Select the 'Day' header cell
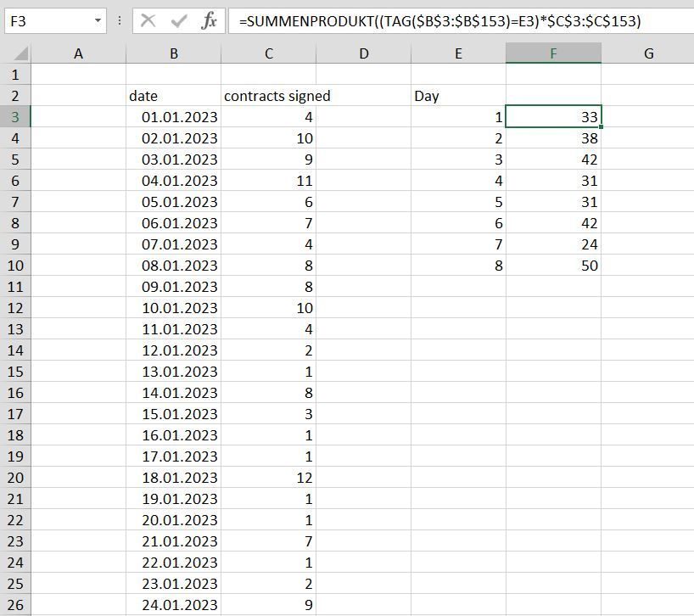694x616 pixels. click(x=458, y=96)
